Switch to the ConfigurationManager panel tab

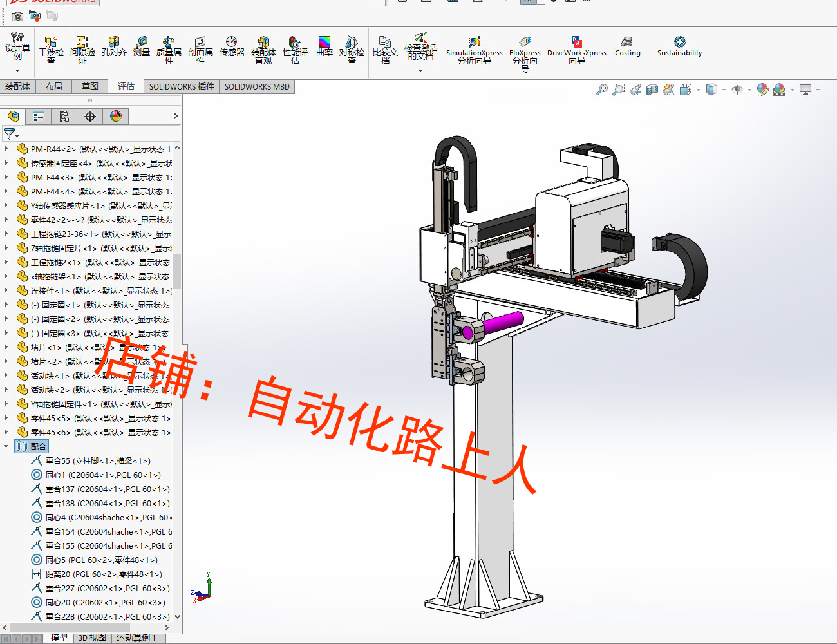(64, 117)
